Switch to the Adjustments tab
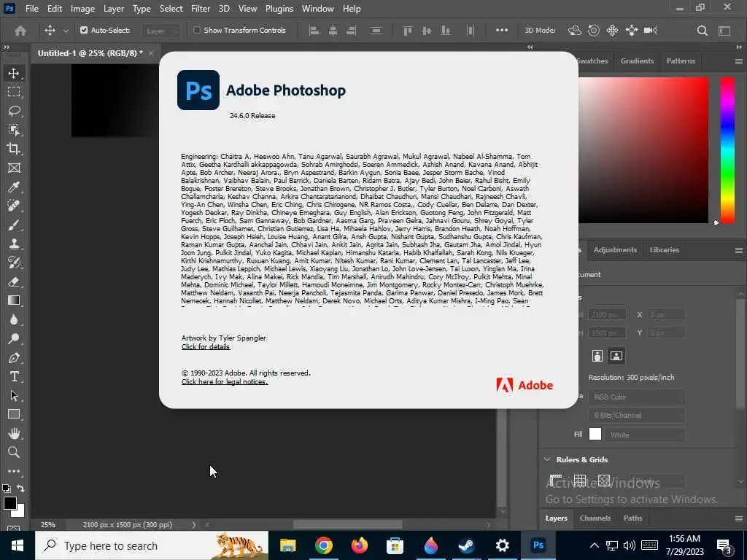This screenshot has height=560, width=747. coord(615,249)
